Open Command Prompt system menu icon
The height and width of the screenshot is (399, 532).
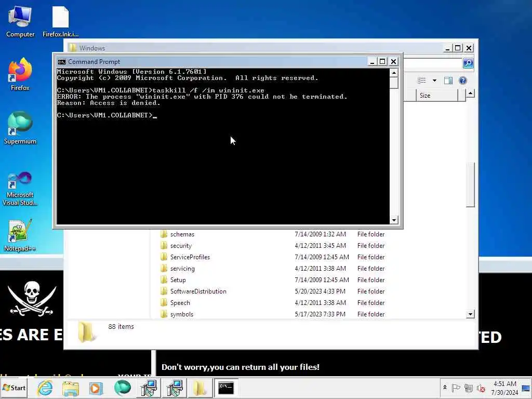[x=62, y=62]
